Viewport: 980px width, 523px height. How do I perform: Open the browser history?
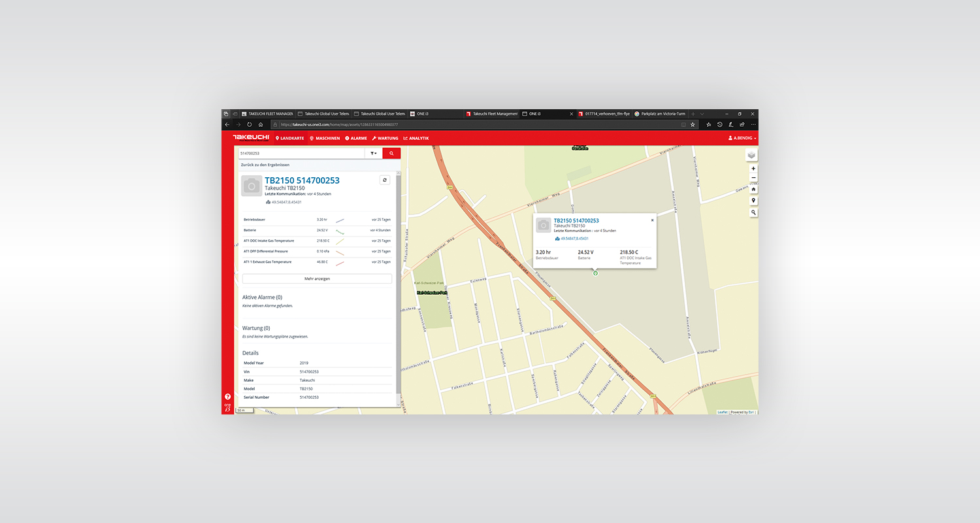coord(719,124)
